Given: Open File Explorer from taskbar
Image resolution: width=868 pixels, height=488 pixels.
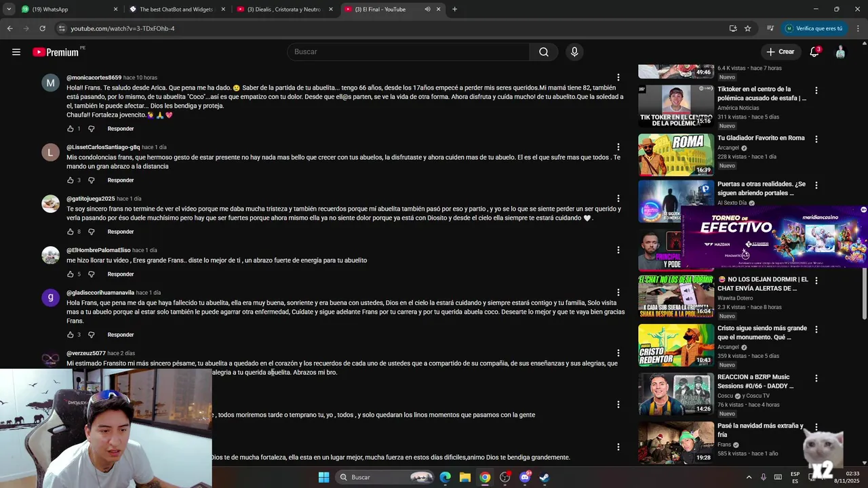Looking at the screenshot, I should [x=465, y=477].
